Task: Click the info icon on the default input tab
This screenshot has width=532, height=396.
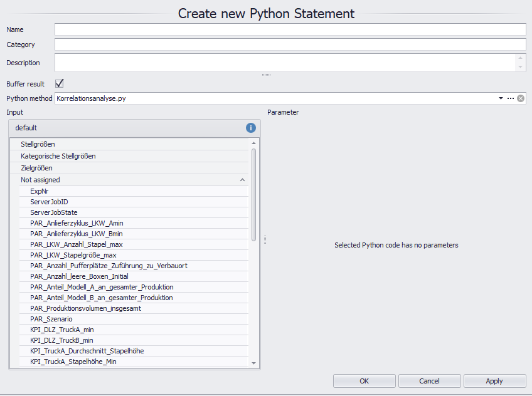Action: (250, 128)
